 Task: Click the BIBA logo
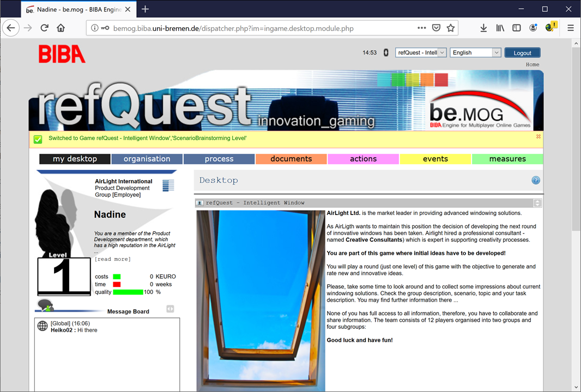(62, 54)
